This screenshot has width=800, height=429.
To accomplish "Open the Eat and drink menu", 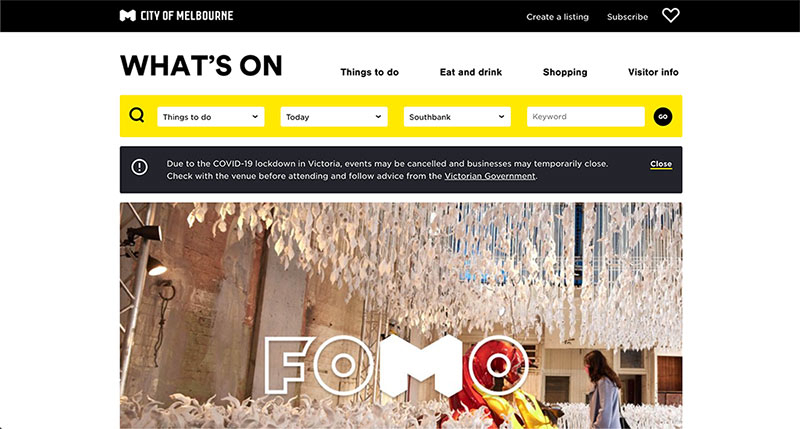I will (471, 72).
